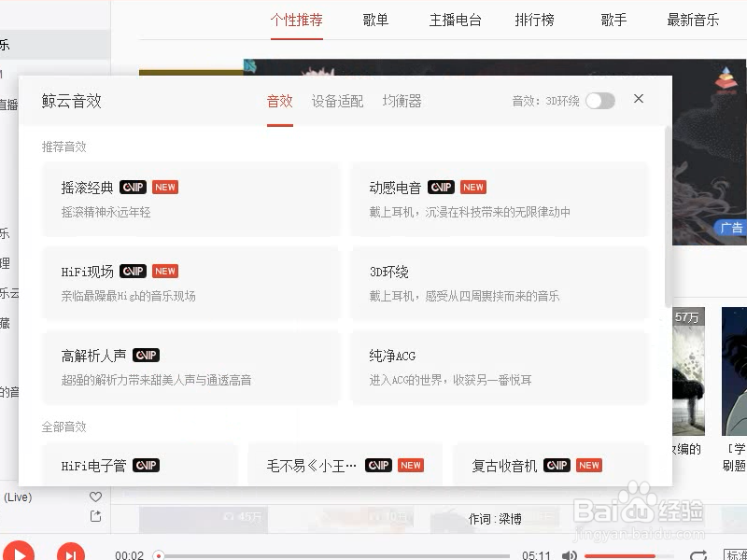Select the 3D环绕 sound effect card

(x=500, y=283)
